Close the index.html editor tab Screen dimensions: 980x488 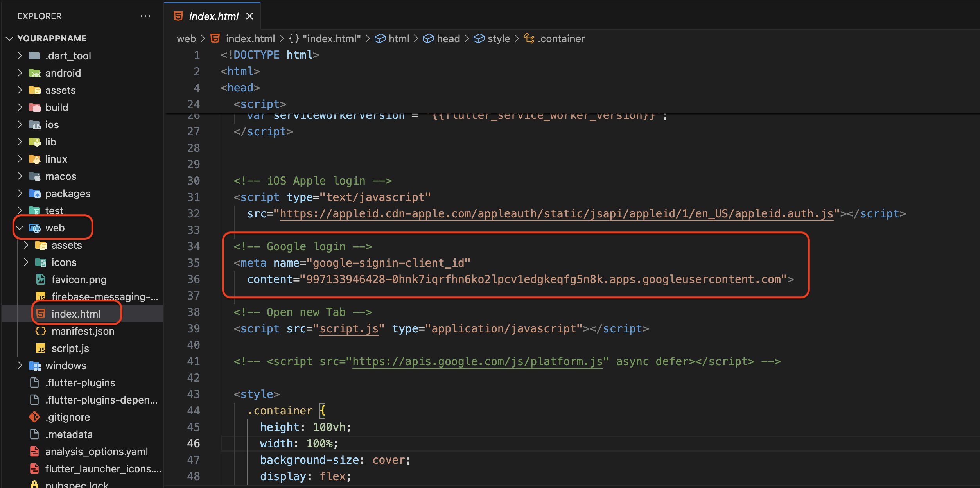coord(249,16)
